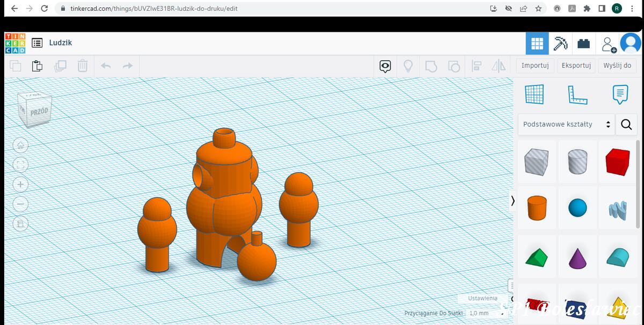The width and height of the screenshot is (644, 325).
Task: Click the Duplicate and repeat icon
Action: 60,66
